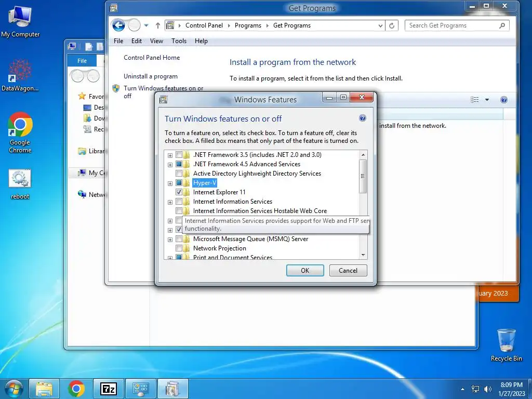Click the features list scroll up arrow
Image resolution: width=532 pixels, height=399 pixels.
point(363,155)
